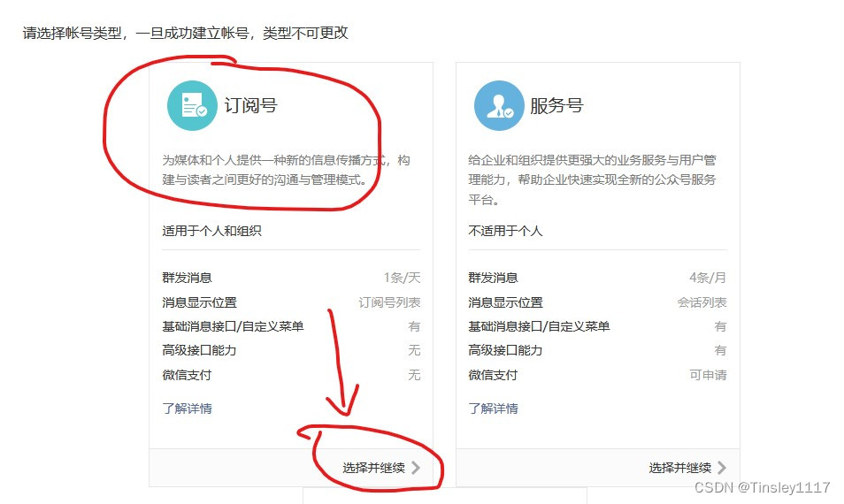
Task: Click the teal 订阅号 account icon
Action: 192,105
